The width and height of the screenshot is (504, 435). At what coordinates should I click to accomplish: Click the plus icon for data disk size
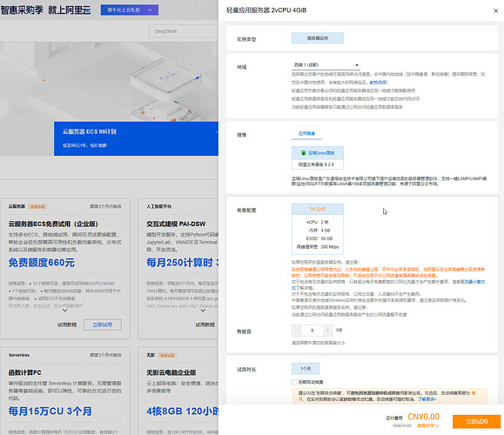[327, 331]
